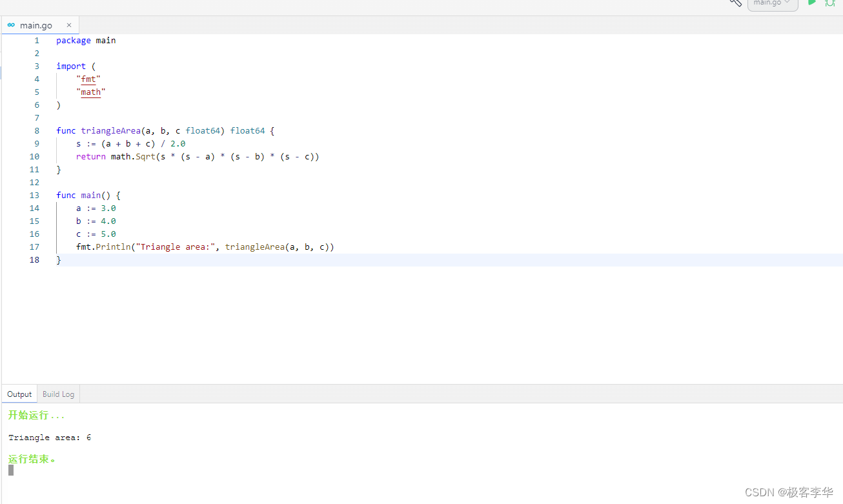Screen dimensions: 843x504
Task: Click the "math" import string
Action: click(91, 92)
